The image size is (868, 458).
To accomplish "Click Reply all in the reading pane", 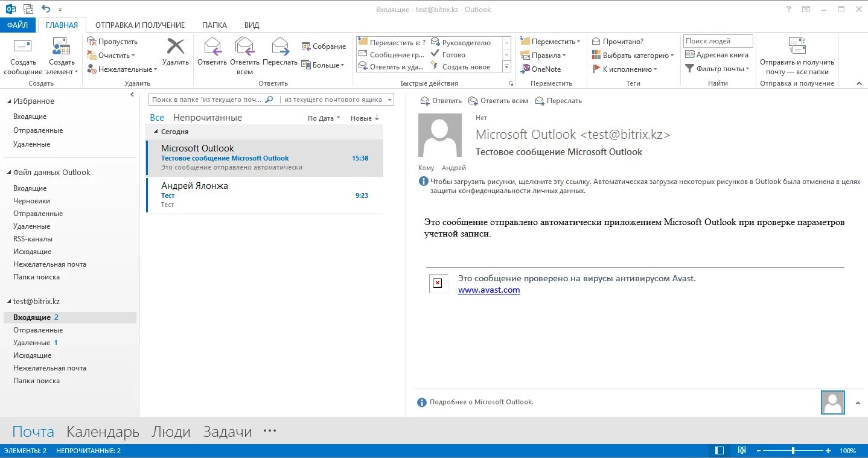I will pyautogui.click(x=498, y=101).
